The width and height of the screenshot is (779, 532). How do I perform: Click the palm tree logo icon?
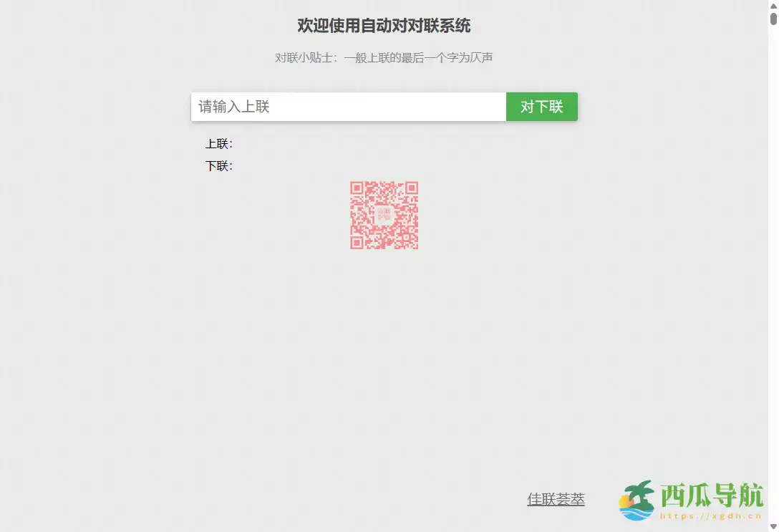pyautogui.click(x=641, y=490)
